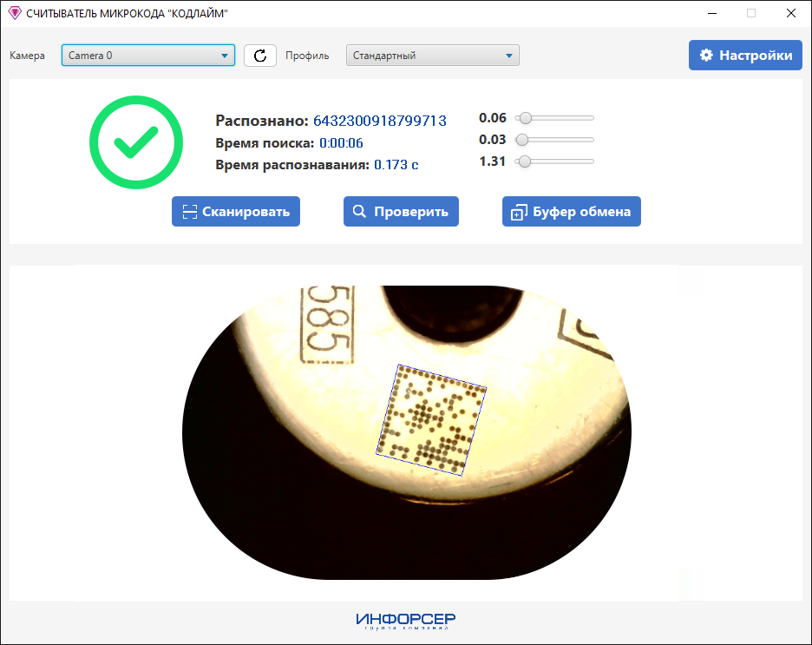Click the Камера label
This screenshot has height=645, width=812.
point(27,56)
